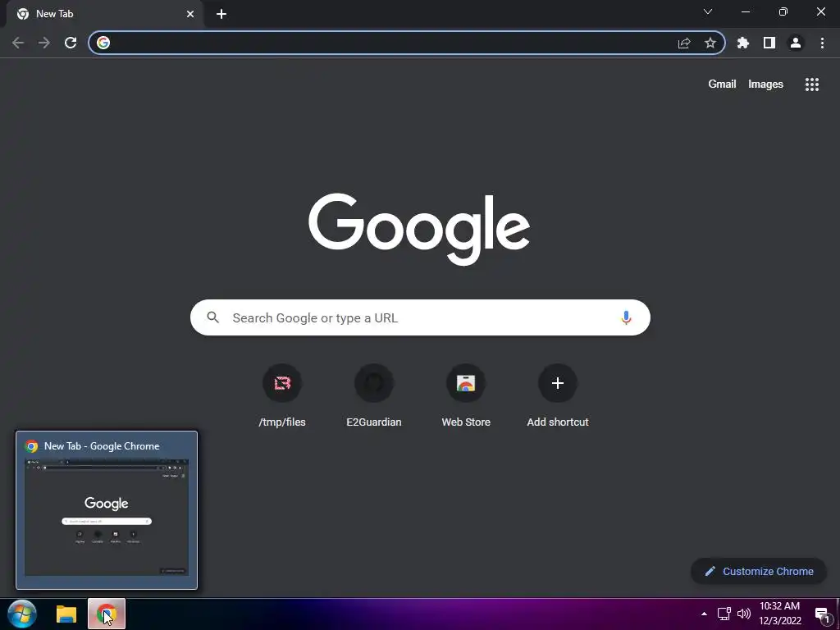Click Customize Chrome button

pos(759,571)
